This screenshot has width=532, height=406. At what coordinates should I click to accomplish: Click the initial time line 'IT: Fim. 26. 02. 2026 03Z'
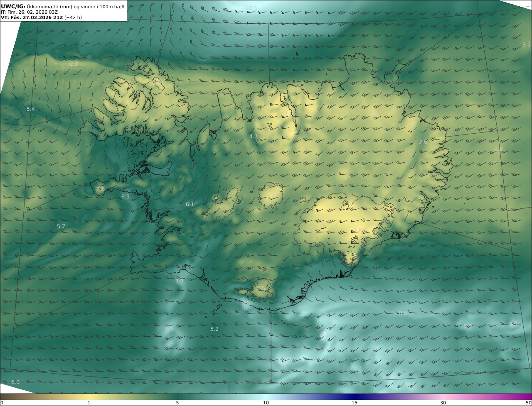(x=29, y=12)
